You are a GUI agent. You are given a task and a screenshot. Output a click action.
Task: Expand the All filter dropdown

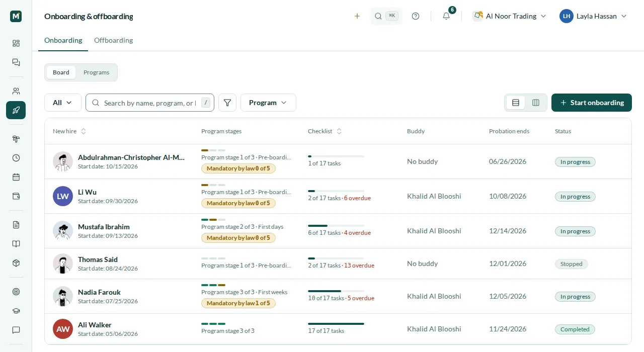(63, 103)
